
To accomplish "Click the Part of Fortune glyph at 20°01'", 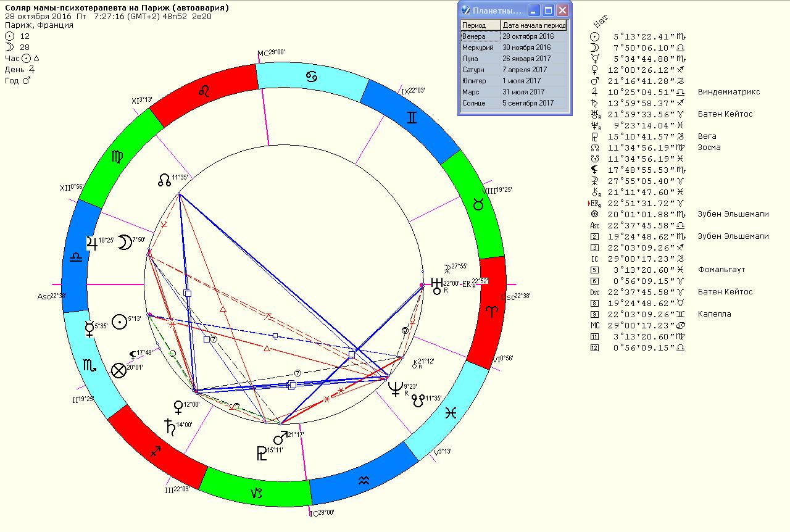I will coord(118,370).
